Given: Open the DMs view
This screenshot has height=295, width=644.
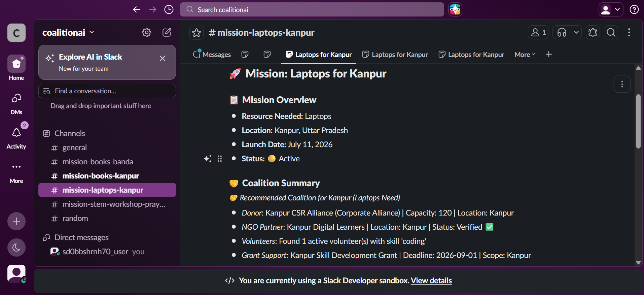Looking at the screenshot, I should [x=16, y=104].
